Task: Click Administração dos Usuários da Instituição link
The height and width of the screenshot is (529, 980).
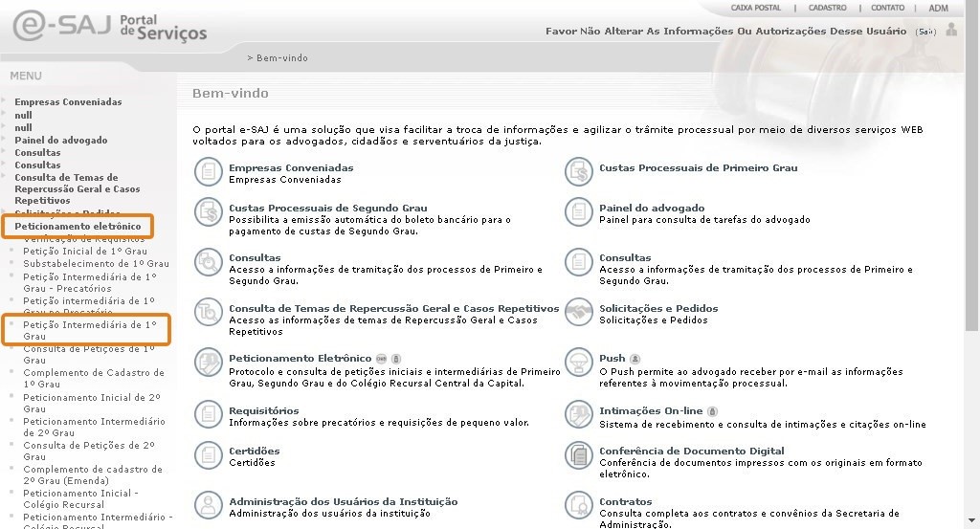Action: (x=344, y=501)
